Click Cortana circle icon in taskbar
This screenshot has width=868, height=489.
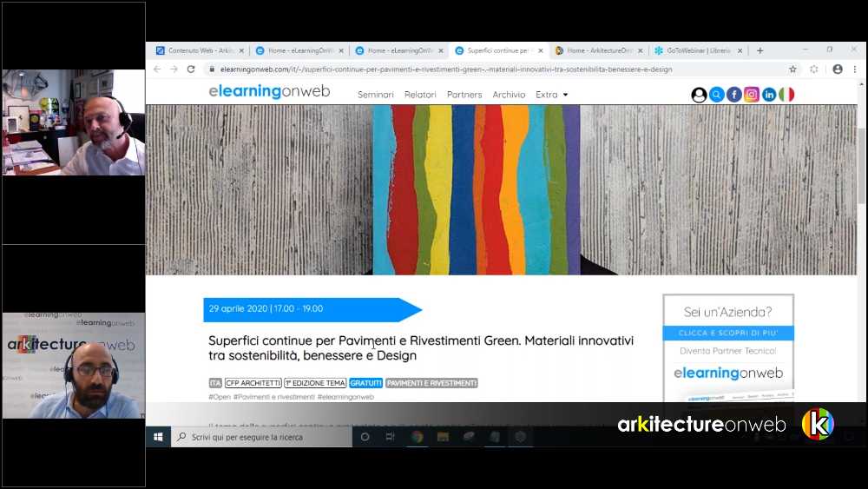coord(365,437)
